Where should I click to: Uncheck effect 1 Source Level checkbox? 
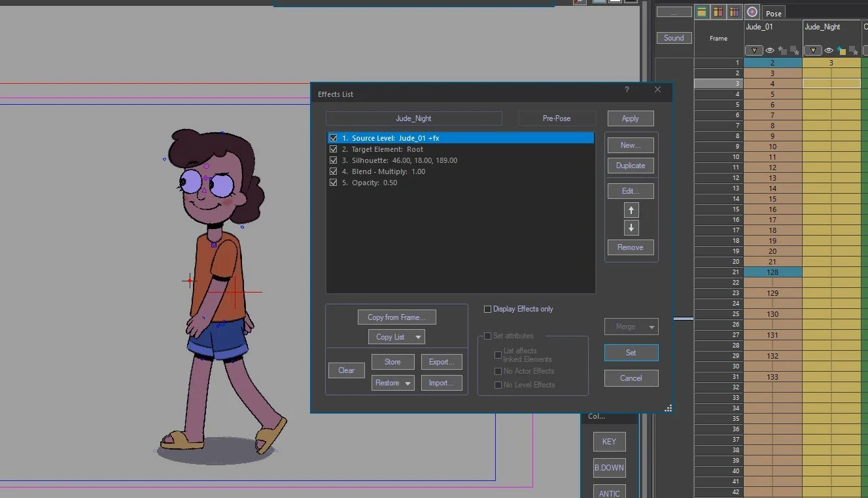tap(334, 138)
